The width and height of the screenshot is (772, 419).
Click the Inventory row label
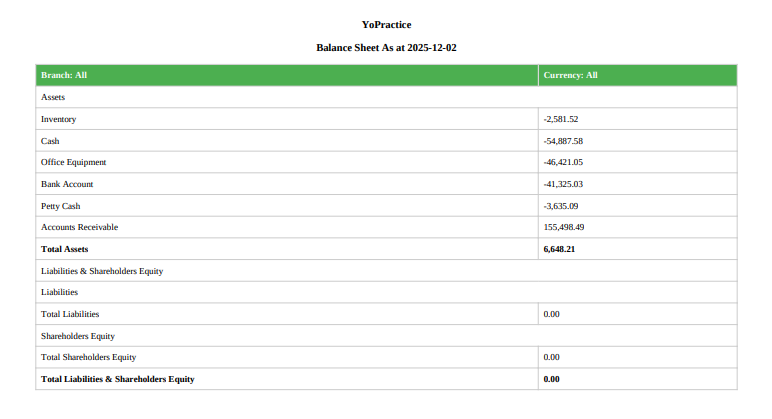(59, 119)
